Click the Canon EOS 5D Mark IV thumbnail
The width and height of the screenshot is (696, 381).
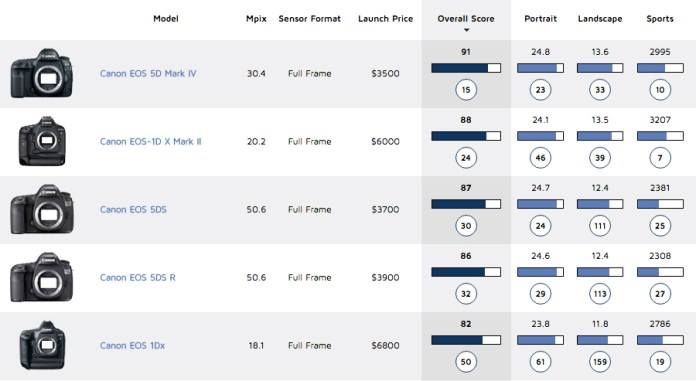coord(41,73)
